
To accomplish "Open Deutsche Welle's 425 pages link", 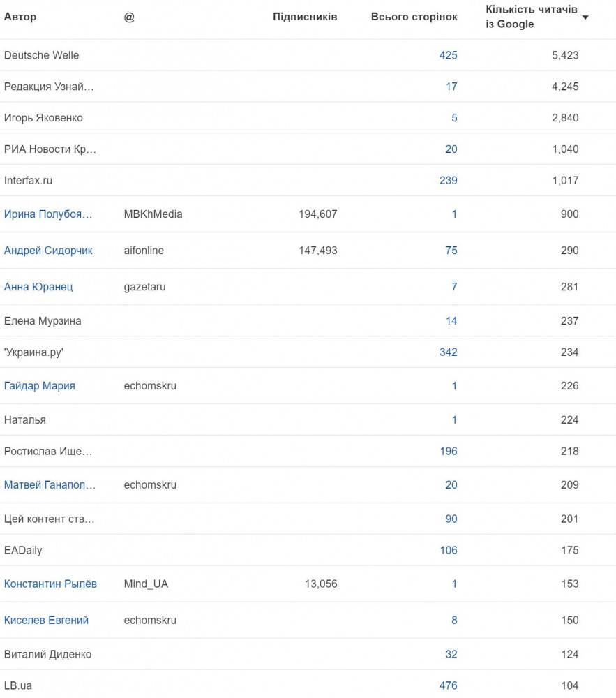I will (449, 55).
